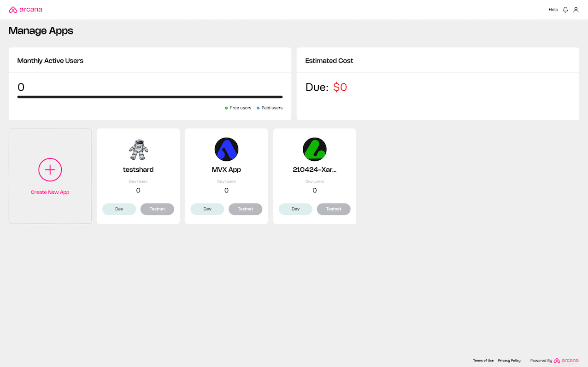
Task: Select Testnet for 210424-Xar app
Action: [334, 209]
